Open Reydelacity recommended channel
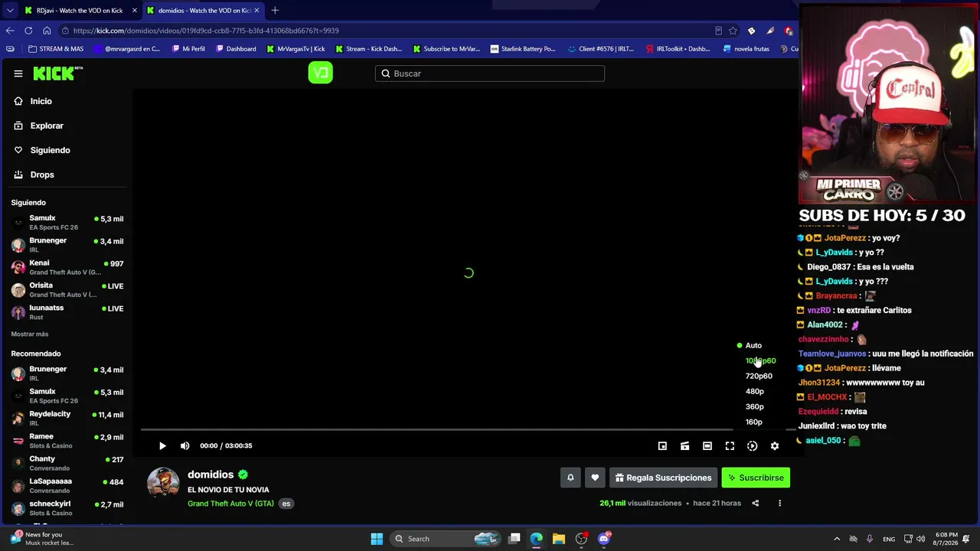This screenshot has height=551, width=980. tap(67, 418)
